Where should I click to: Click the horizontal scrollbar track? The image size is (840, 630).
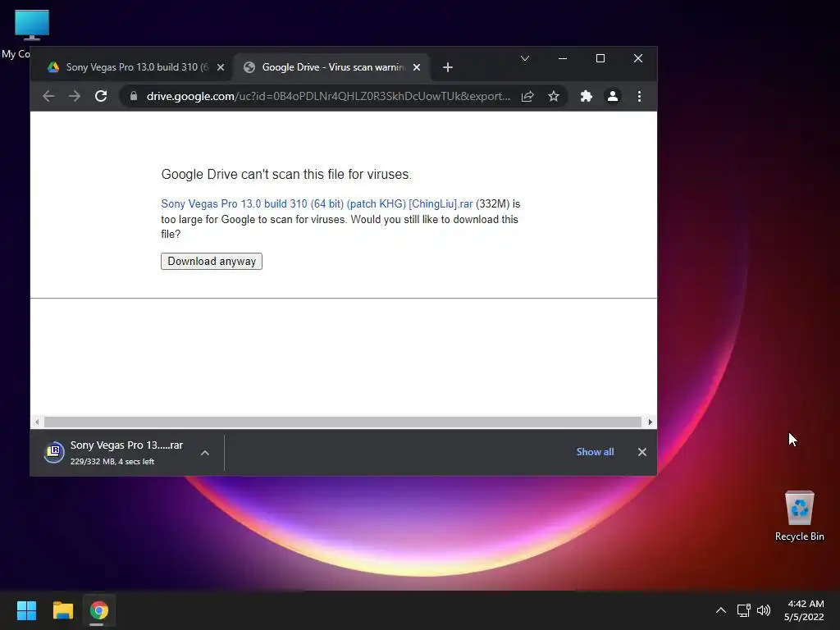click(343, 422)
